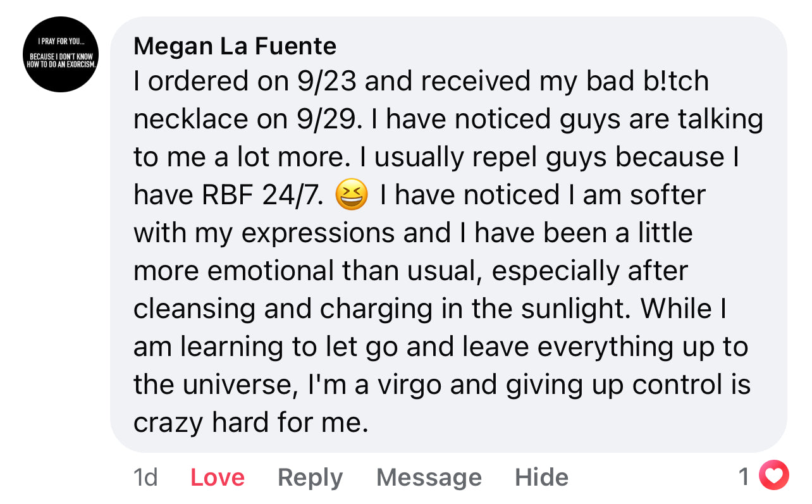Click Message below the comment
This screenshot has height=504, width=812.
point(429,477)
